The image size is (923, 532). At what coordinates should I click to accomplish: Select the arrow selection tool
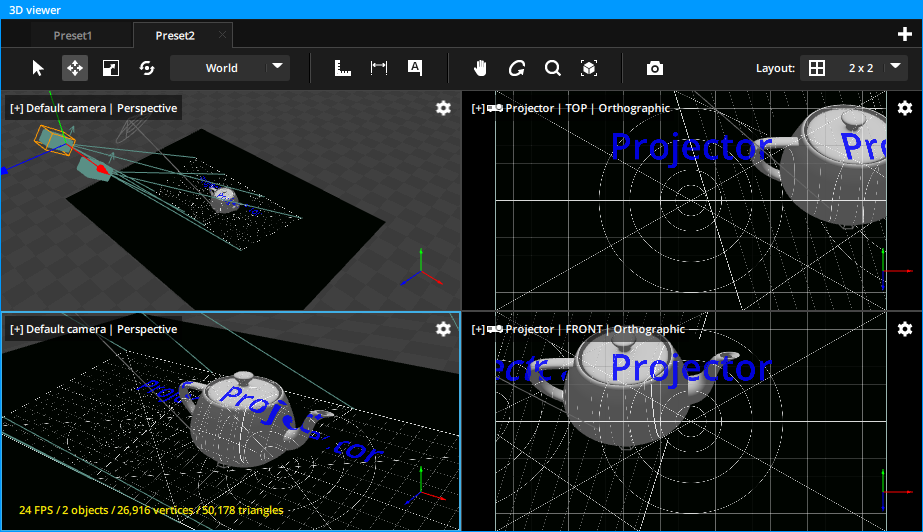[x=38, y=68]
